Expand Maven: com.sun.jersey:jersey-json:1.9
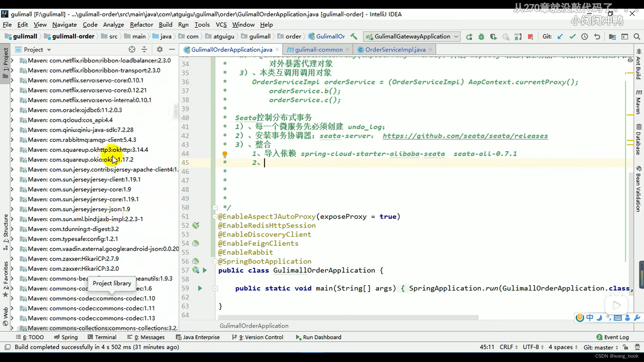Viewport: 644px width, 362px height. [x=12, y=209]
